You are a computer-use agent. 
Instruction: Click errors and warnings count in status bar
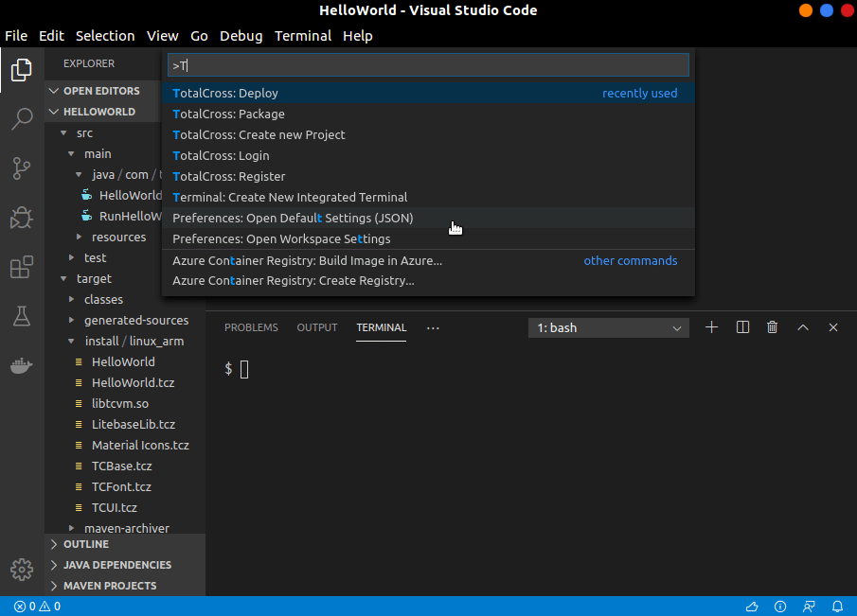37,607
